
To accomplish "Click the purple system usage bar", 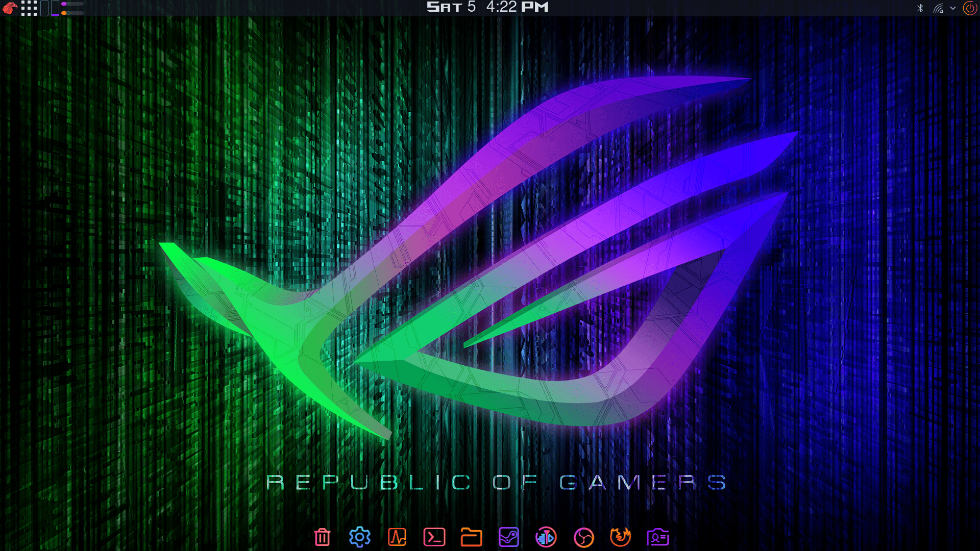I will (72, 4).
